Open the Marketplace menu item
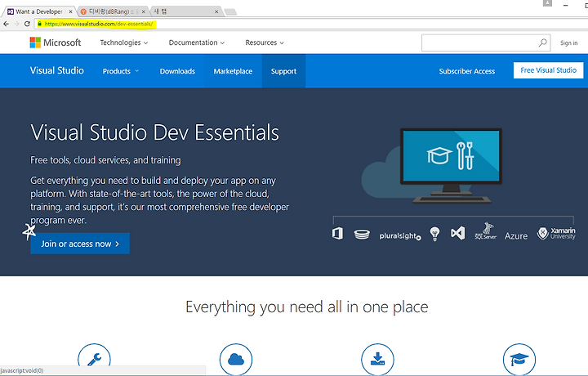 (x=233, y=71)
